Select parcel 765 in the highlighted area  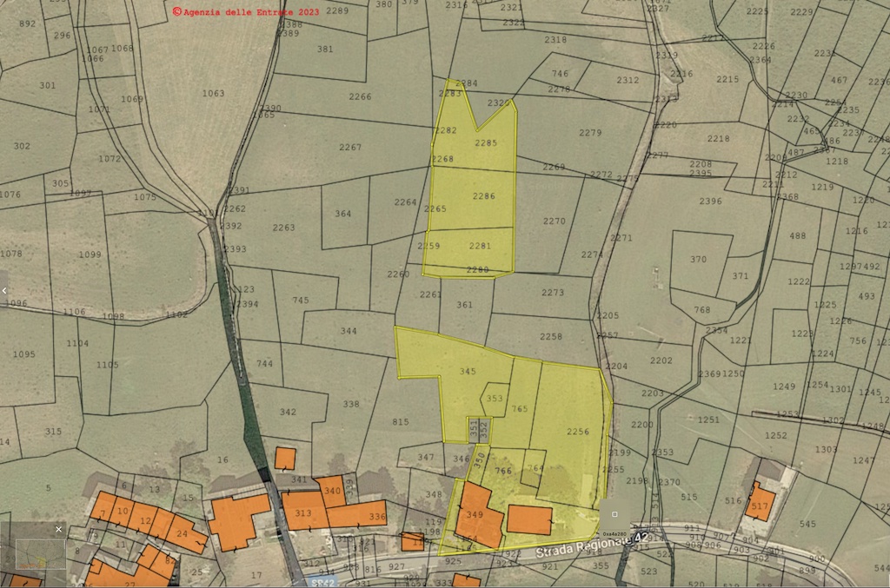[520, 408]
